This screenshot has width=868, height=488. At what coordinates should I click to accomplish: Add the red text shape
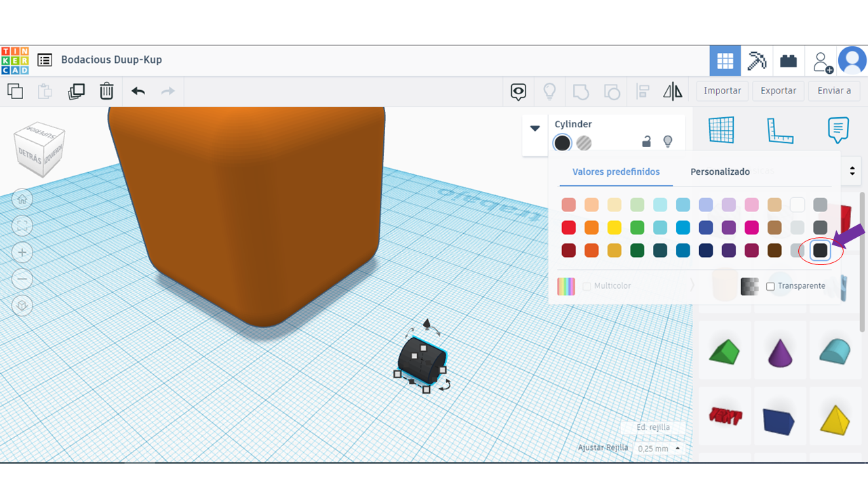pos(725,415)
